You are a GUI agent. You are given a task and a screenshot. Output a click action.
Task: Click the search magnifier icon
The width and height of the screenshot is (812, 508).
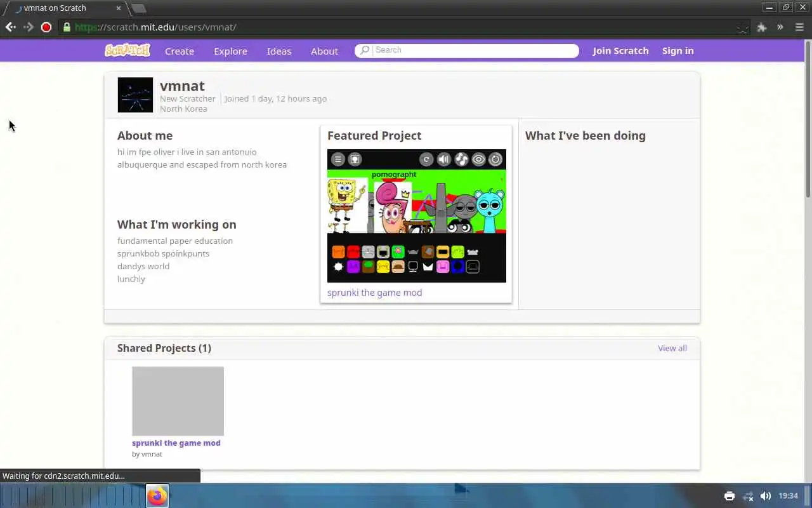365,50
